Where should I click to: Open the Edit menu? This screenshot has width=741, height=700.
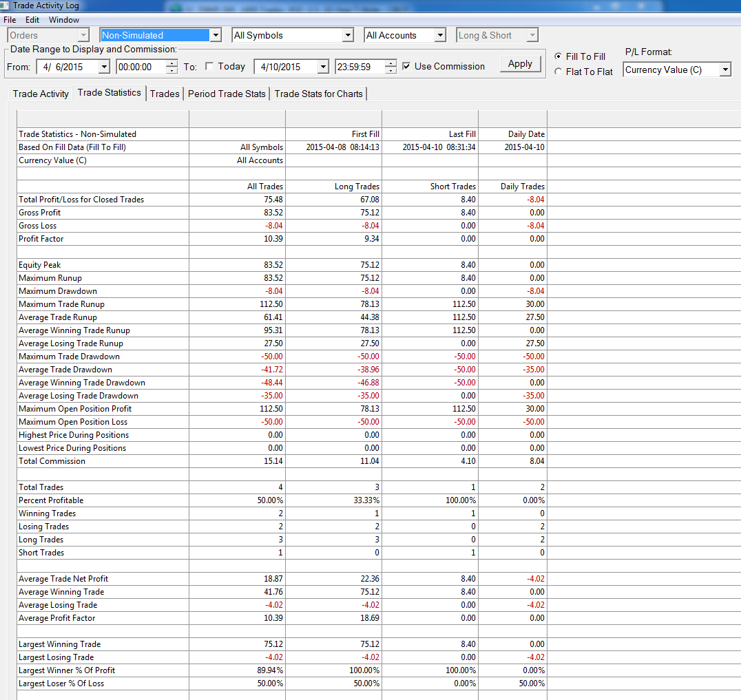pyautogui.click(x=32, y=20)
